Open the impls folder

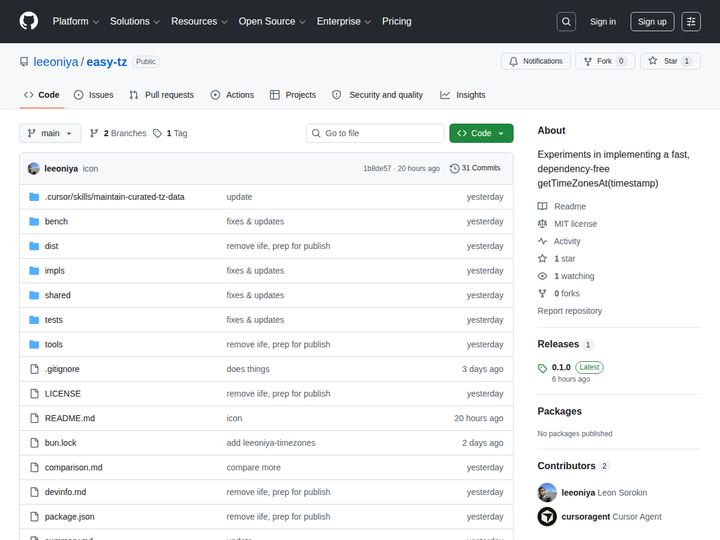(55, 271)
